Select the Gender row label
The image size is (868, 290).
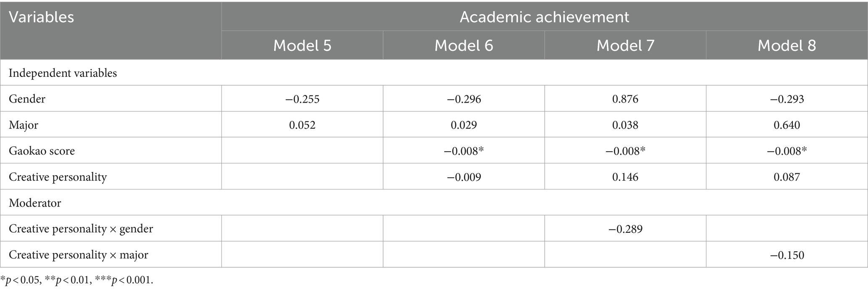27,99
